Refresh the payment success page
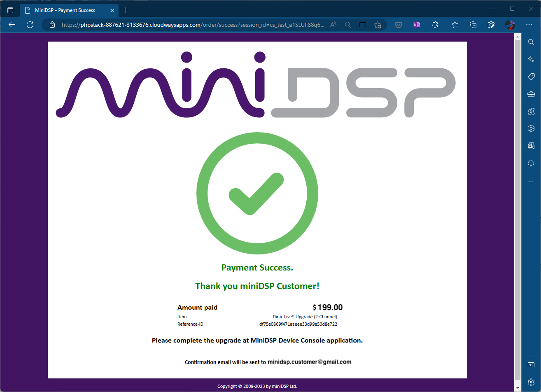 click(30, 25)
